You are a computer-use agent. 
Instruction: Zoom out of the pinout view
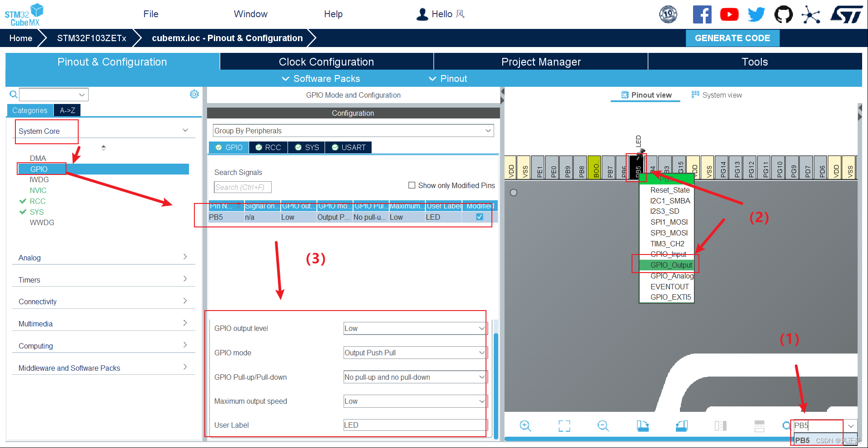(603, 426)
